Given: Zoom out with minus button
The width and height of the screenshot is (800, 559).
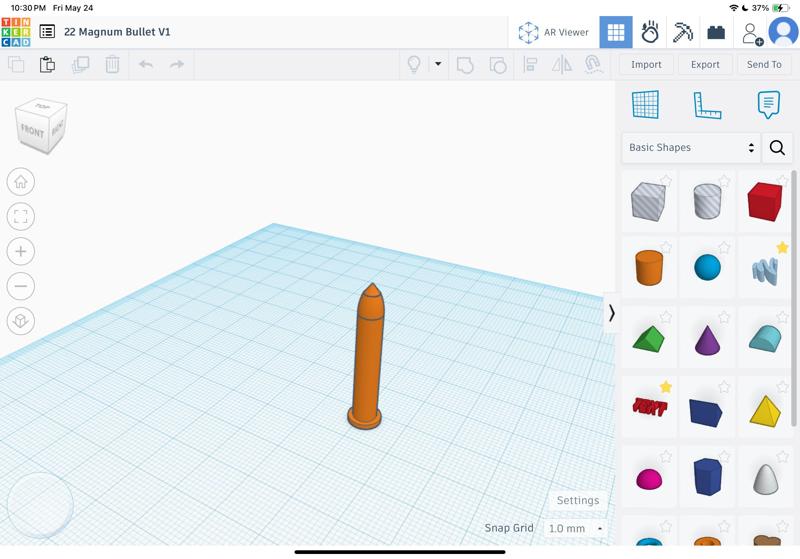Looking at the screenshot, I should (x=21, y=286).
